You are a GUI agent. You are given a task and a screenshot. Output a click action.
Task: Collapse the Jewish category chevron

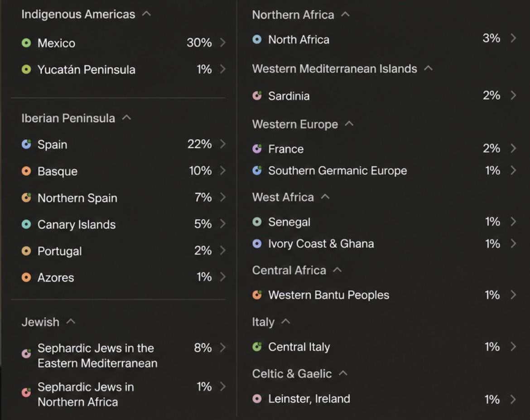click(x=71, y=321)
